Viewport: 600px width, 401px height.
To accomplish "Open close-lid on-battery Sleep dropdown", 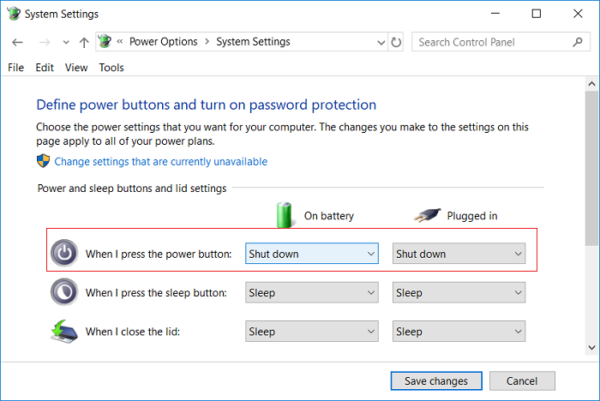I will pyautogui.click(x=312, y=331).
